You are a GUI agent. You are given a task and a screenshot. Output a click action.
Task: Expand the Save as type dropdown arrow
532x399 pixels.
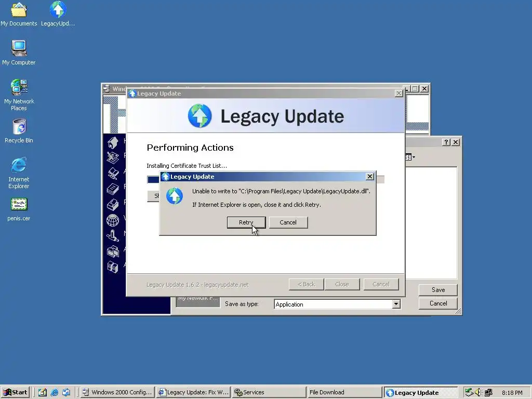396,304
